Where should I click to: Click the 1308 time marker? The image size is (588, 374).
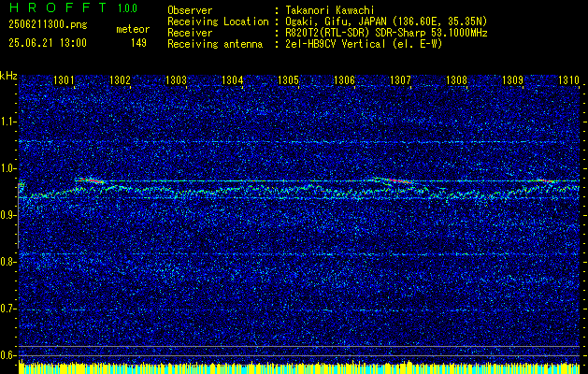(456, 79)
